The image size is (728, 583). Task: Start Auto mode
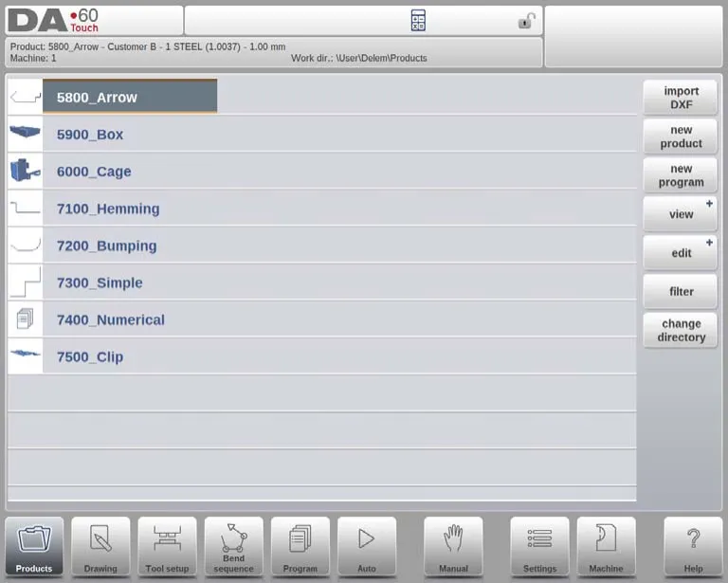(x=366, y=546)
